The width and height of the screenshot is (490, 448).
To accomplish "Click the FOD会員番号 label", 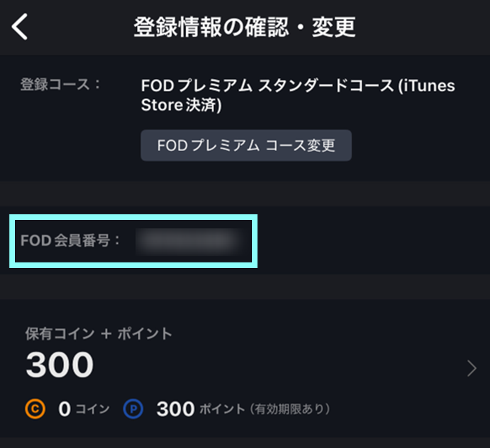I will point(71,241).
